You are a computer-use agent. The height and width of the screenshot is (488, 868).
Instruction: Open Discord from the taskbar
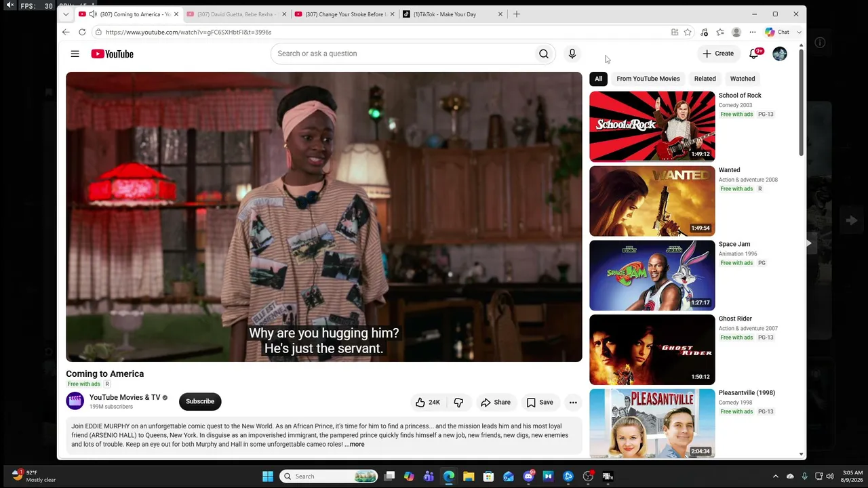point(528,476)
